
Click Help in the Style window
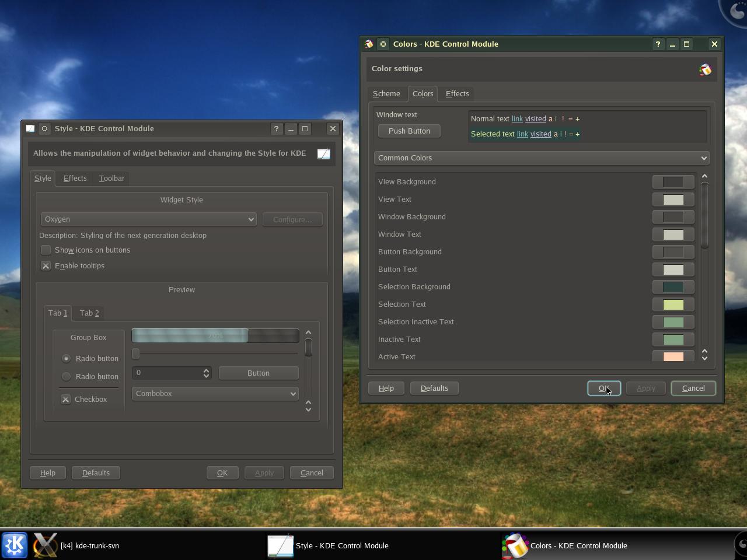pos(48,473)
